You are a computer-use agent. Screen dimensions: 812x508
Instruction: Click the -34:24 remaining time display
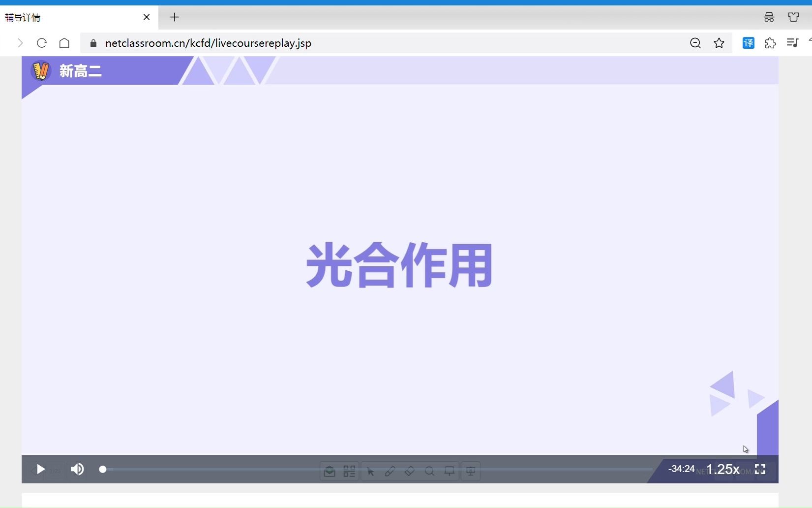click(x=681, y=469)
